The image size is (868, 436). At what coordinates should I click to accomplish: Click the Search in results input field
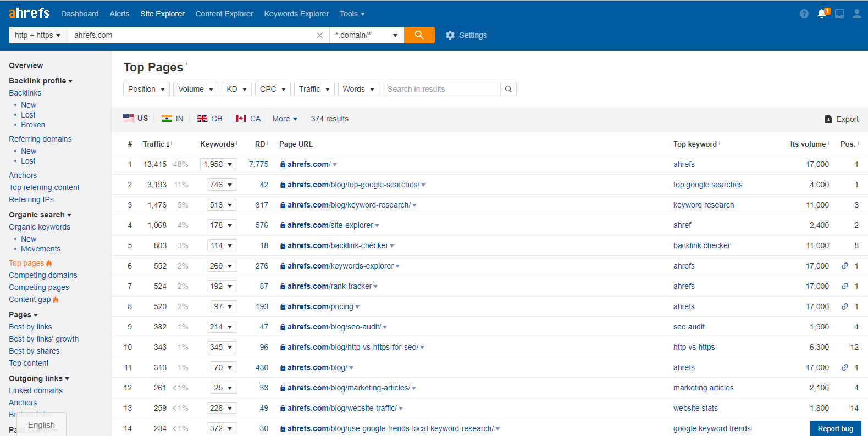pos(441,89)
